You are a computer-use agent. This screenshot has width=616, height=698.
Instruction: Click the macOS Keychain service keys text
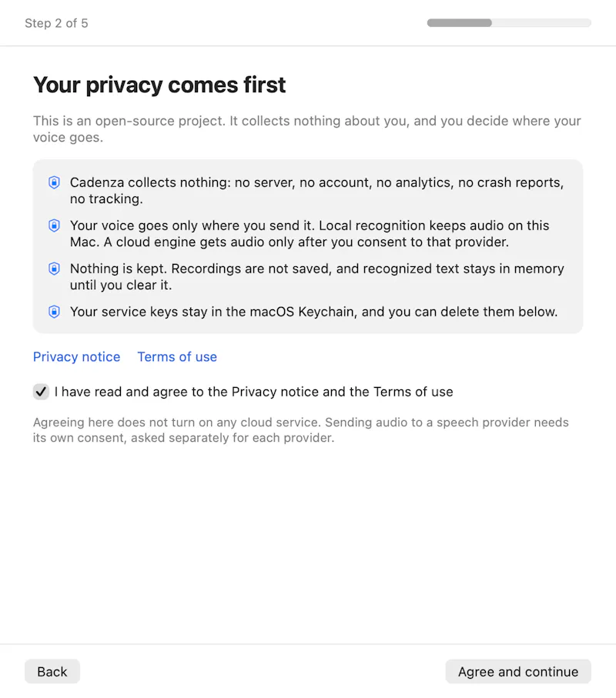[x=313, y=312]
